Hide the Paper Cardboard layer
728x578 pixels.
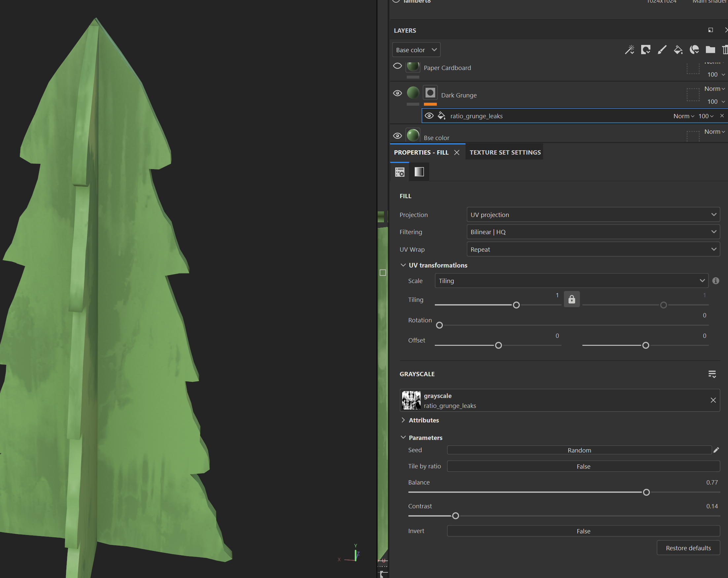pyautogui.click(x=398, y=66)
